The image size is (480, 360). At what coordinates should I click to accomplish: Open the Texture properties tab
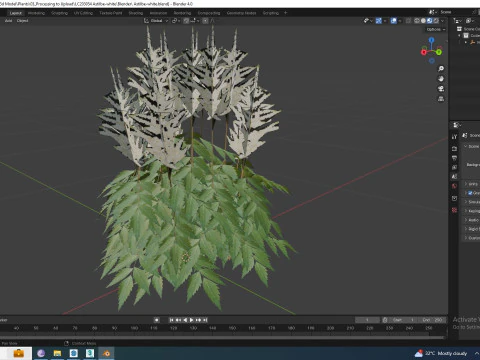click(x=454, y=210)
